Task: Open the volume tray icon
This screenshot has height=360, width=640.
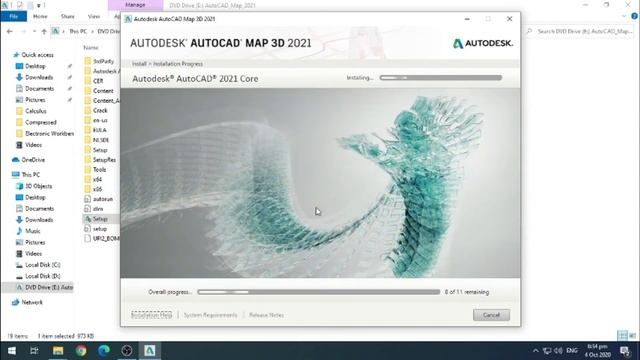Action: point(558,351)
